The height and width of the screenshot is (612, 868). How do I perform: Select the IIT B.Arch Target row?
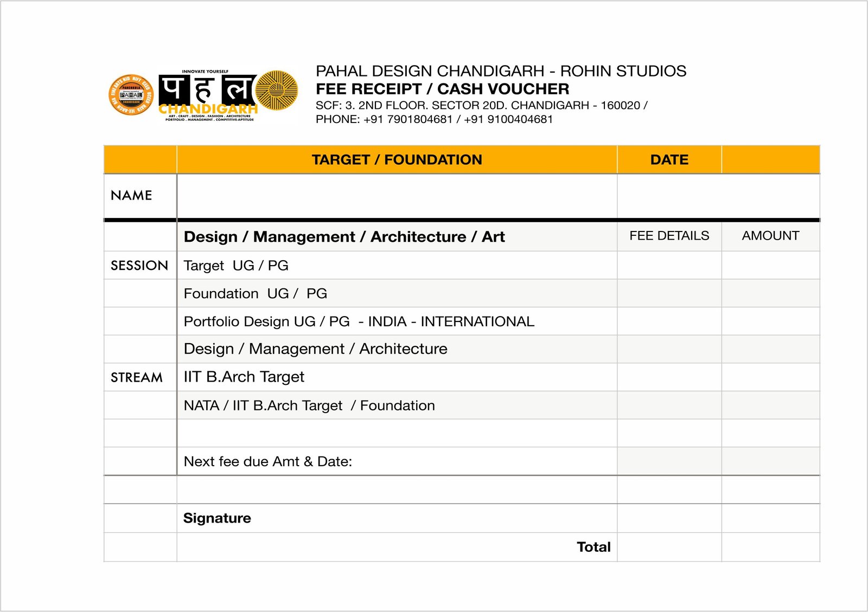click(x=244, y=377)
